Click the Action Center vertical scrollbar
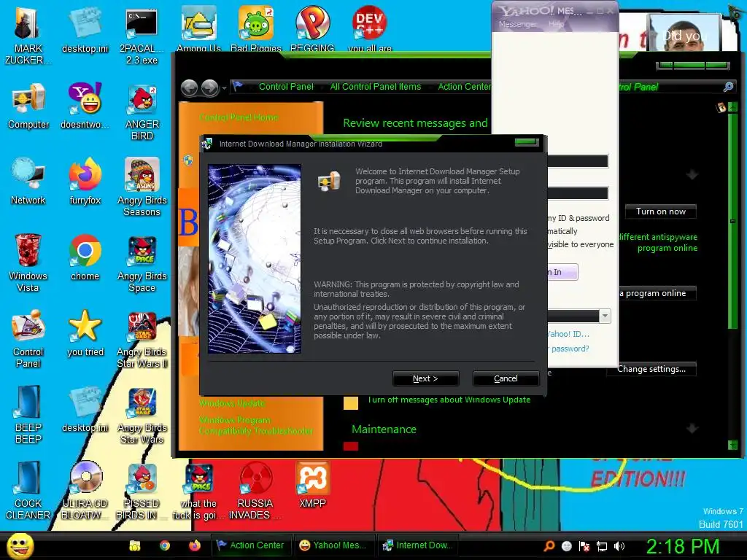This screenshot has width=747, height=560. [x=732, y=276]
